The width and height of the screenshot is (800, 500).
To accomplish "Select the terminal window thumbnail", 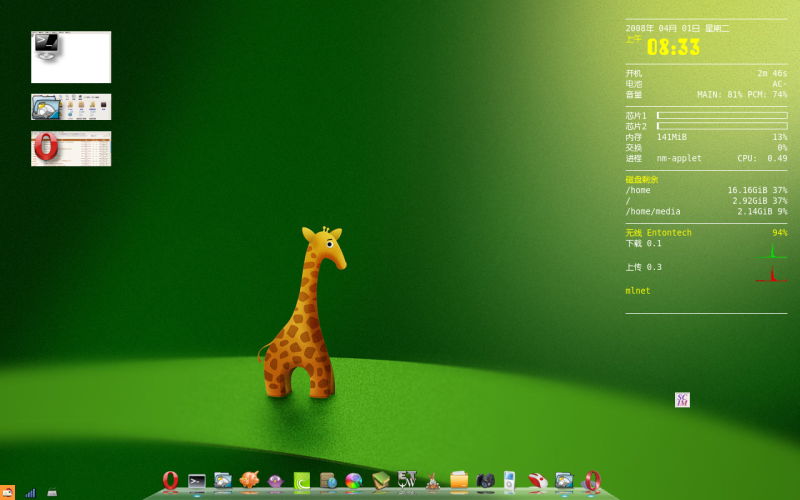I will (x=71, y=57).
